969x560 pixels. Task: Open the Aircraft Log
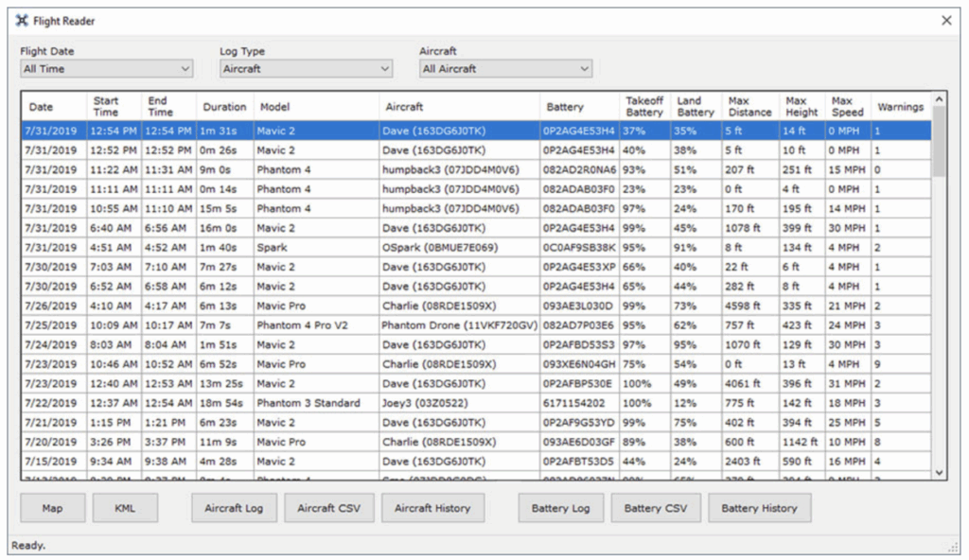[x=234, y=508]
